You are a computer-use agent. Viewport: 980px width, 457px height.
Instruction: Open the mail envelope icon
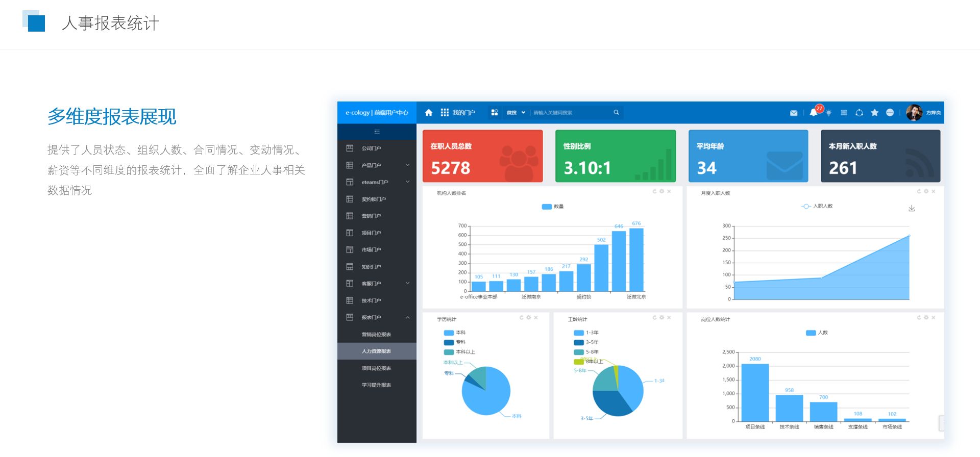click(794, 113)
